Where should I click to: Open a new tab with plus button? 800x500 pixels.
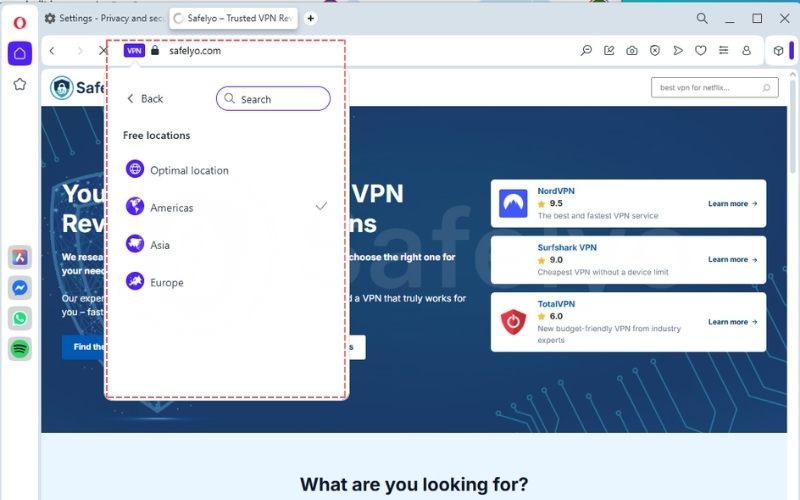310,18
